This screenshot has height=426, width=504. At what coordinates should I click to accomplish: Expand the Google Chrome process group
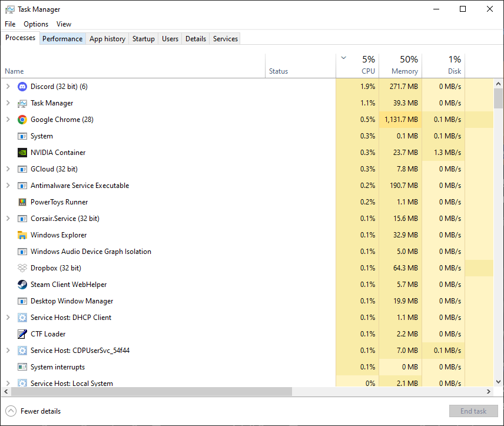8,120
